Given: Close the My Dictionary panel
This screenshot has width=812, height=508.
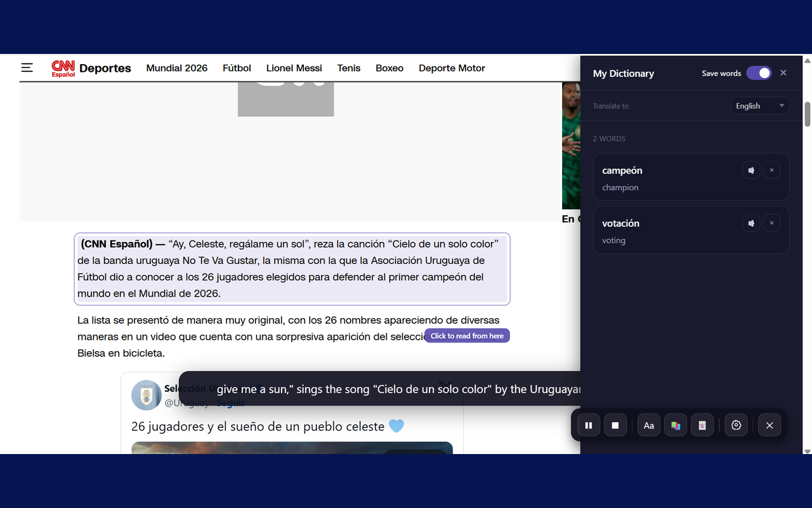Looking at the screenshot, I should 783,73.
